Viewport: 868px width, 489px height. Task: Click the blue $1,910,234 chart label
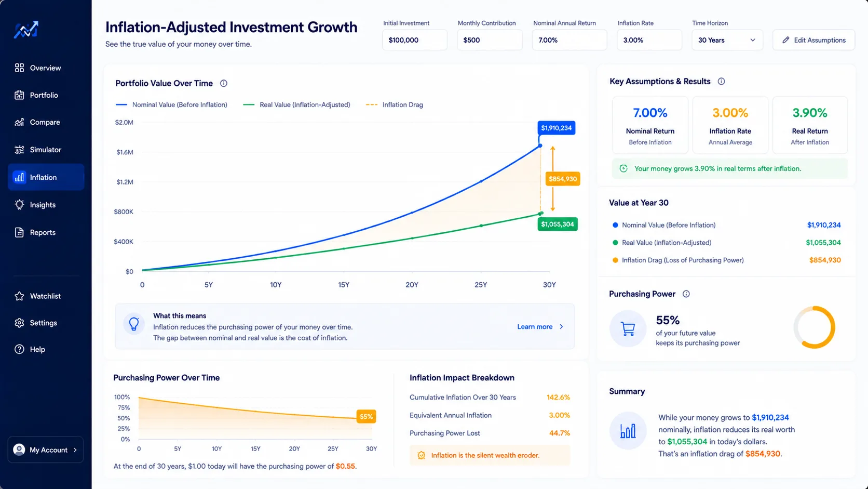557,128
